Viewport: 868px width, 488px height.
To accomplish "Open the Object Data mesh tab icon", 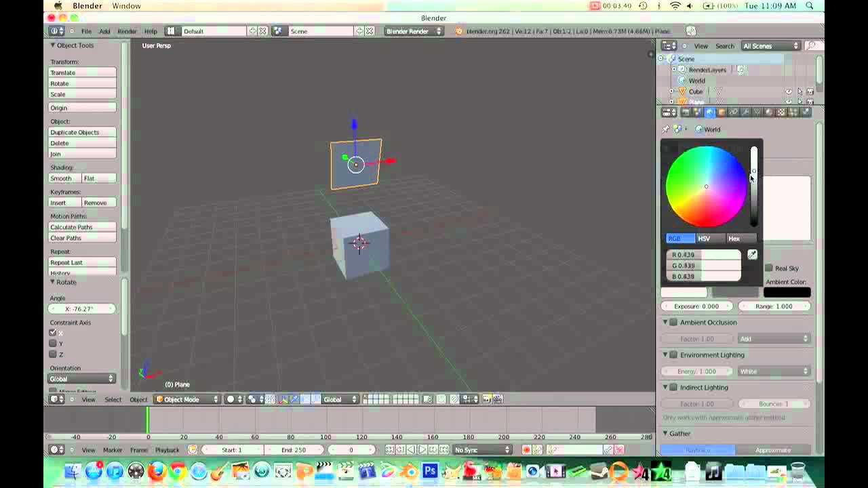I will click(757, 113).
